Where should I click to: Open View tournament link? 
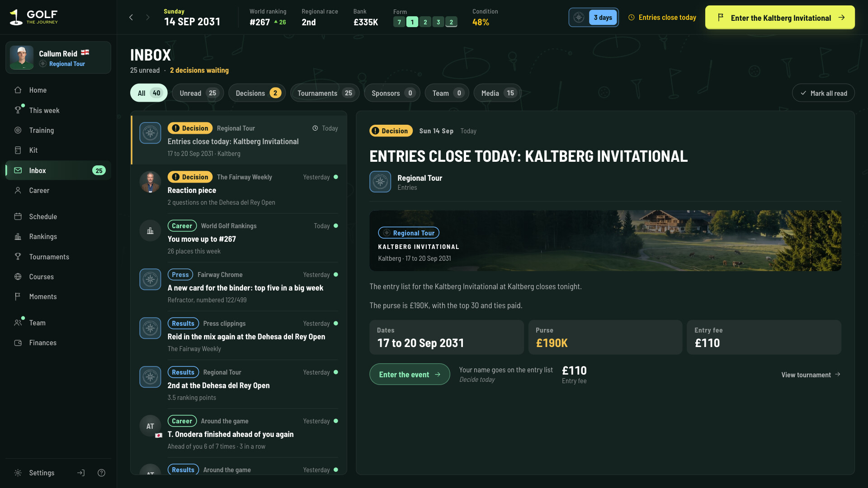811,375
